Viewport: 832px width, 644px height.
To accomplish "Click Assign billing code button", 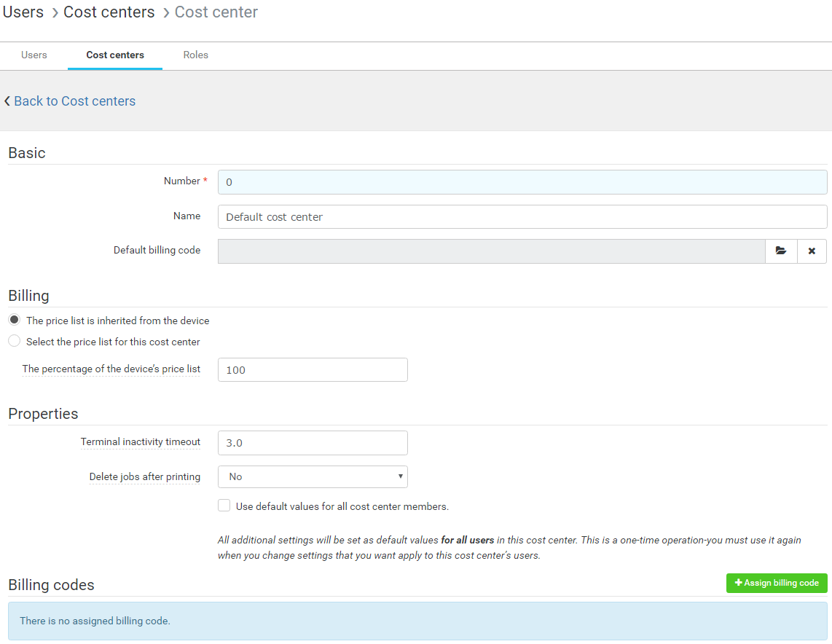I will (x=777, y=583).
